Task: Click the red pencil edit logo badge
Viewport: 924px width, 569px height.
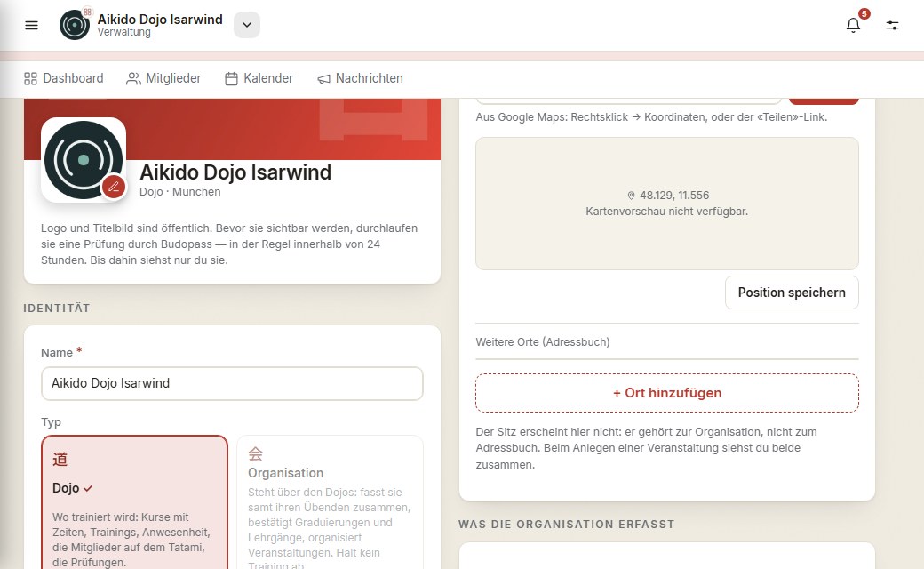Action: [114, 188]
